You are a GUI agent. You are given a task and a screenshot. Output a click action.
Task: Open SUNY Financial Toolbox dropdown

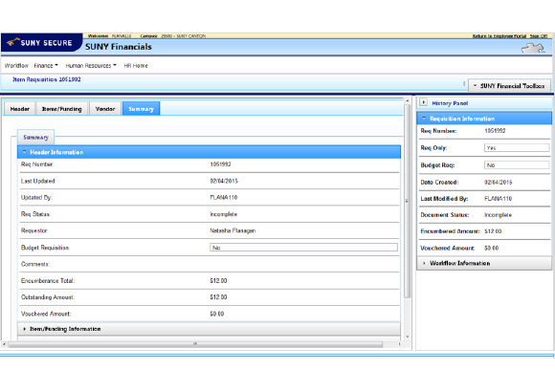[x=509, y=86]
